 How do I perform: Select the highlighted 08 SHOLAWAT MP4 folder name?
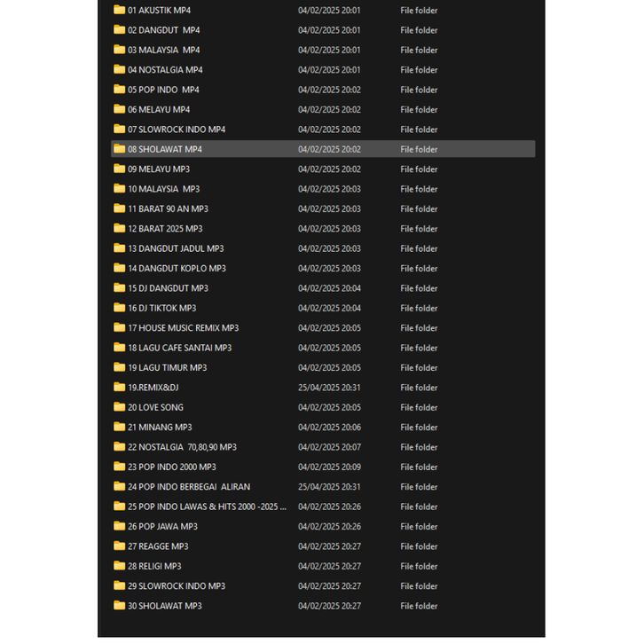point(164,149)
